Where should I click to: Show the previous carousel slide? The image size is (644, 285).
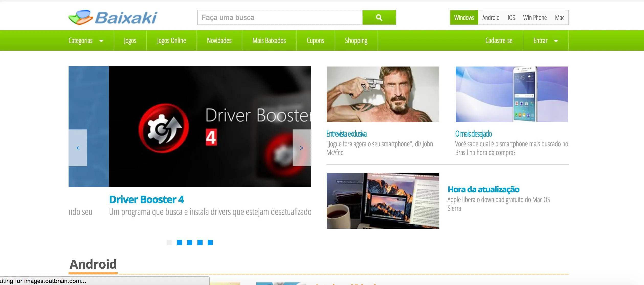click(78, 148)
